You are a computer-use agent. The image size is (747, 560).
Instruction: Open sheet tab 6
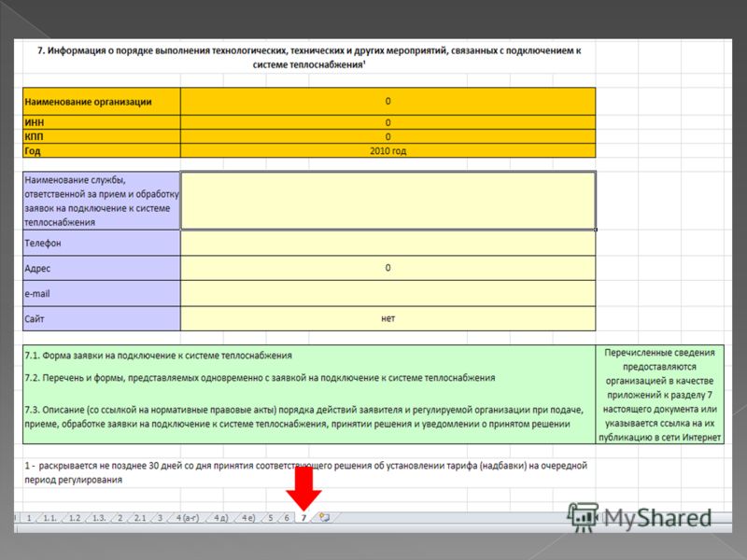click(287, 518)
